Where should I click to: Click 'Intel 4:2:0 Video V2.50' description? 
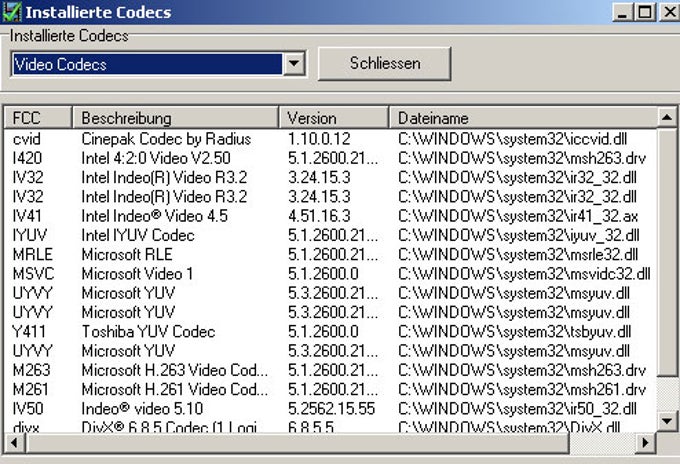coord(156,158)
